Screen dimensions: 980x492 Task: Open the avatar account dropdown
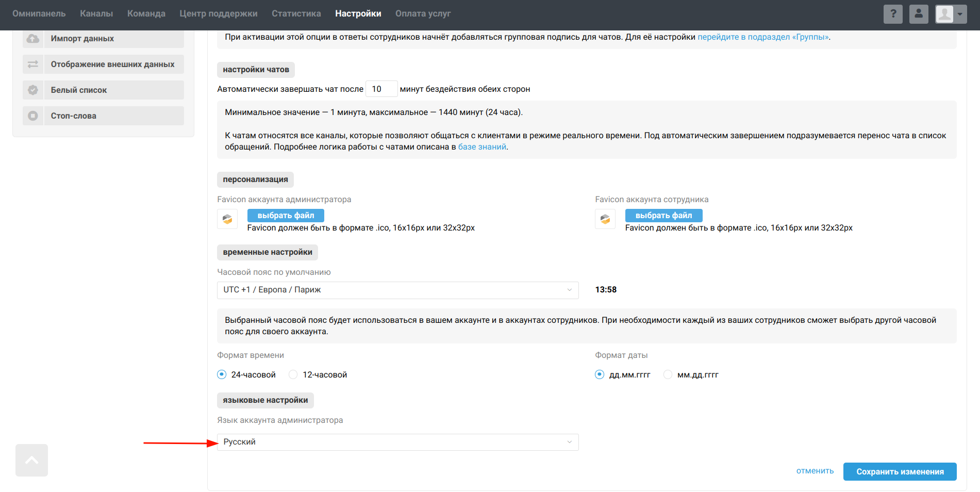[951, 14]
